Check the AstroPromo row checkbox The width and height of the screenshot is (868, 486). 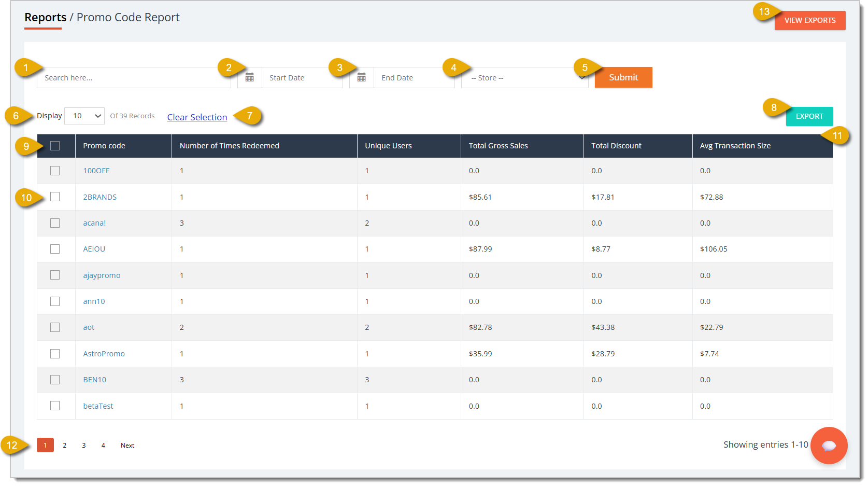pos(55,354)
